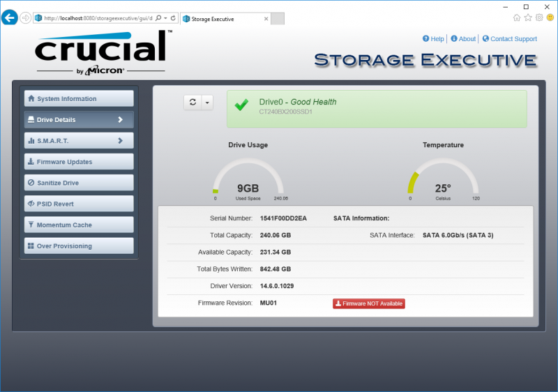Image resolution: width=558 pixels, height=392 pixels.
Task: Click the Temperature gauge
Action: click(x=443, y=179)
